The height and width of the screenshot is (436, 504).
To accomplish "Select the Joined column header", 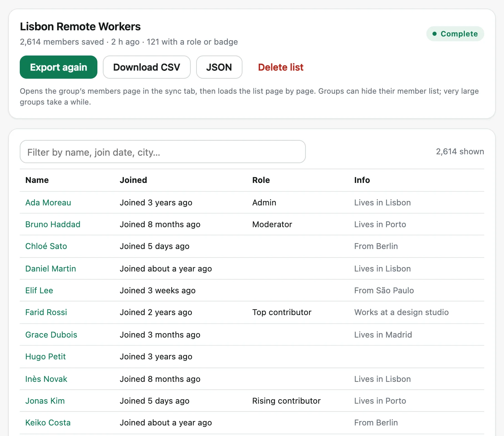I will pos(133,180).
